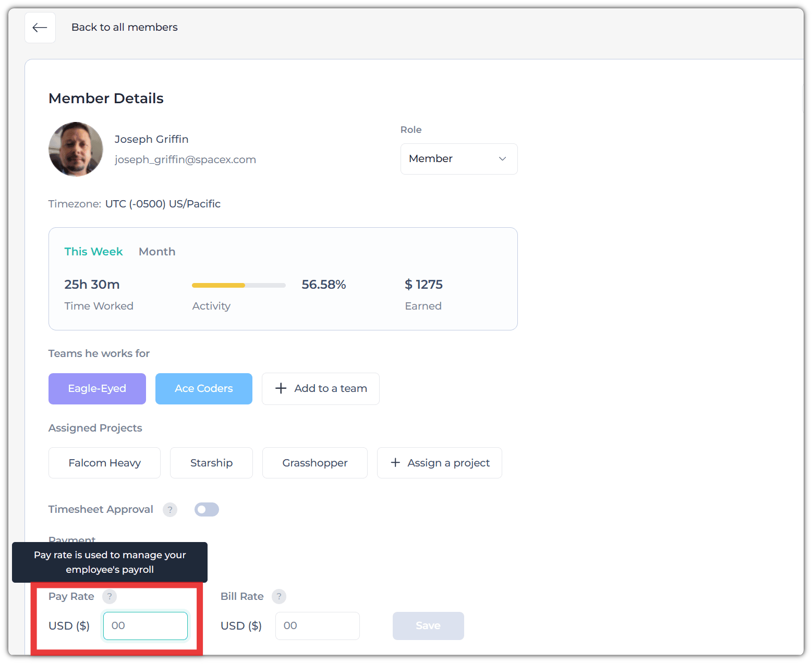812x664 pixels.
Task: Open the Role dropdown showing Member
Action: 458,159
